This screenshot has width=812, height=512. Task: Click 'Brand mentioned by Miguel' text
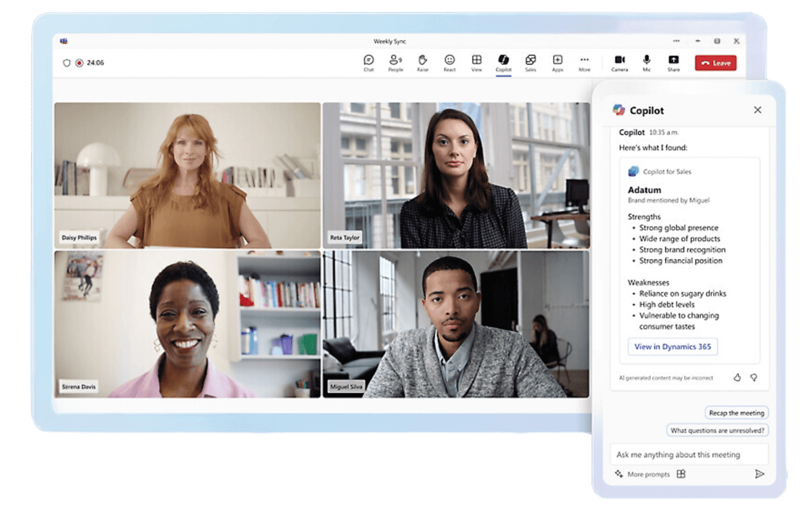pos(669,200)
